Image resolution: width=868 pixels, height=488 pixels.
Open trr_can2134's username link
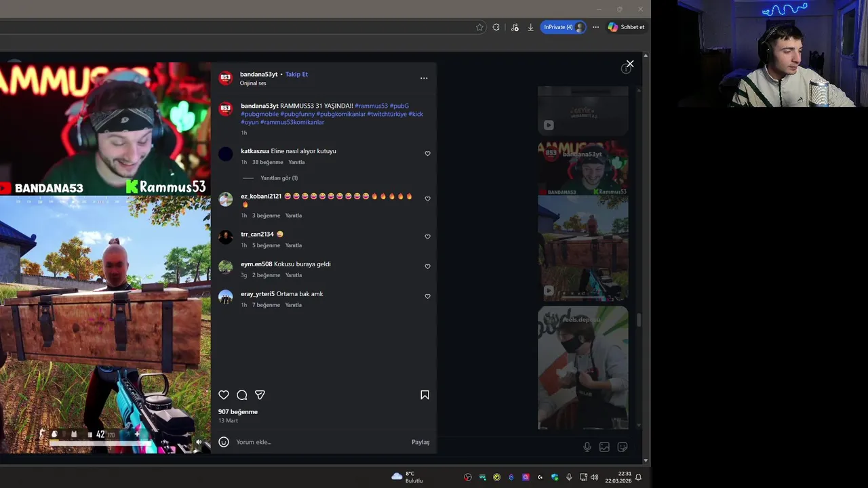[257, 234]
